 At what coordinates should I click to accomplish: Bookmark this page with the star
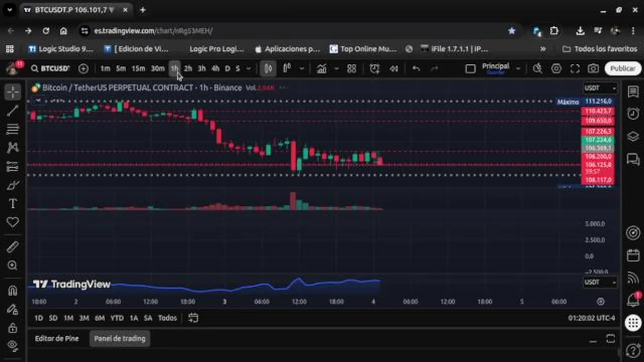(512, 31)
